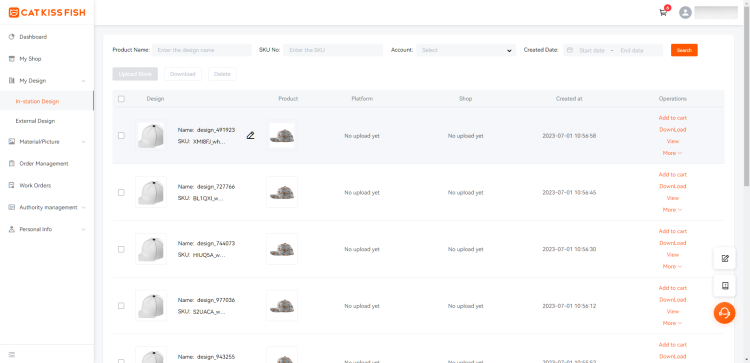
Task: Click the orange Search button
Action: [684, 50]
